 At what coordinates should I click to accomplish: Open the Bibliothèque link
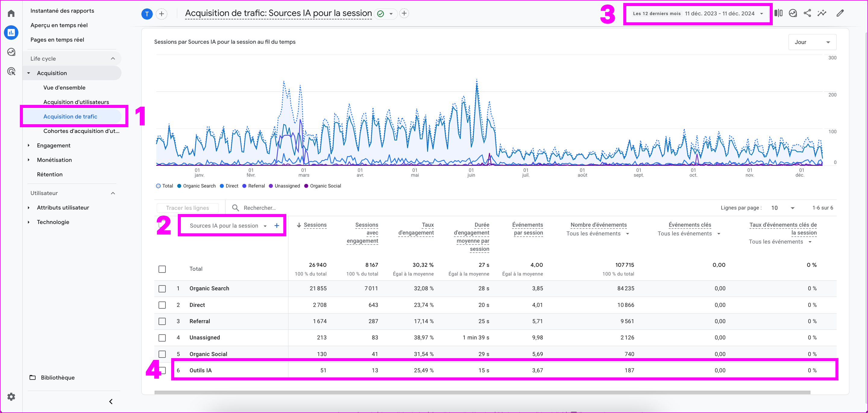[58, 377]
